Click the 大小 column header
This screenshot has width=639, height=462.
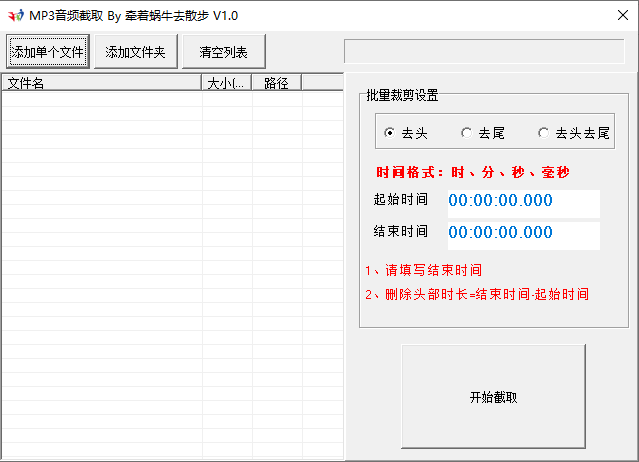click(x=227, y=83)
